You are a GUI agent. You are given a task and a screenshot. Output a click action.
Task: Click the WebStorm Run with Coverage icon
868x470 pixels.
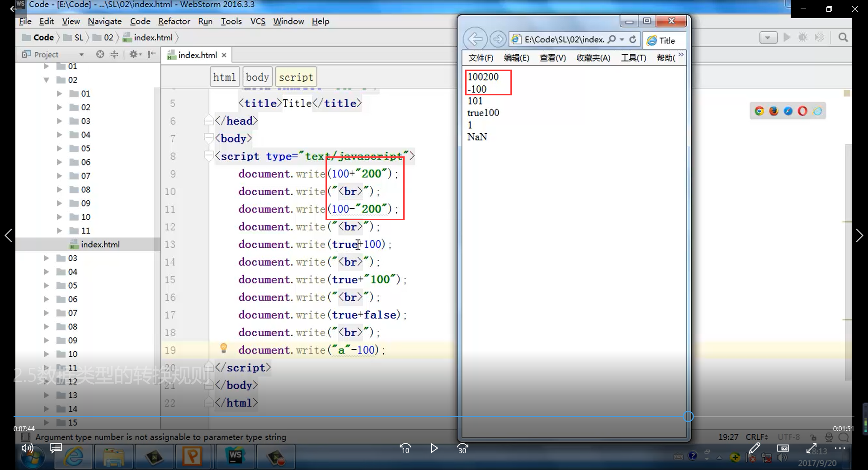point(819,38)
